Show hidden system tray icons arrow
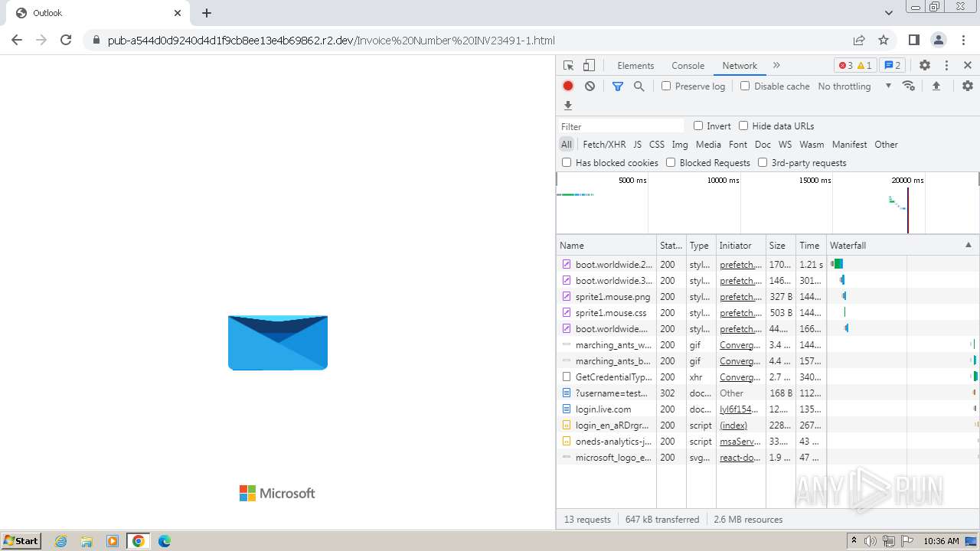The width and height of the screenshot is (980, 551). [854, 541]
